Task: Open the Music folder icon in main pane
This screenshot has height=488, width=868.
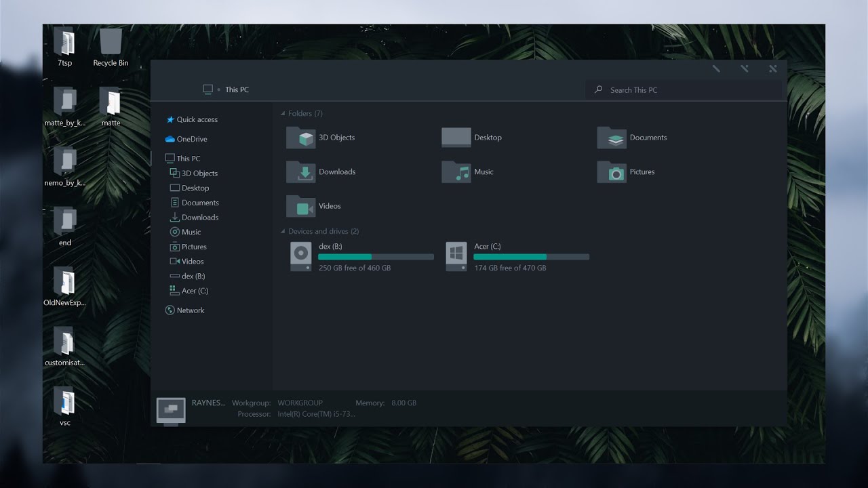Action: pos(456,171)
